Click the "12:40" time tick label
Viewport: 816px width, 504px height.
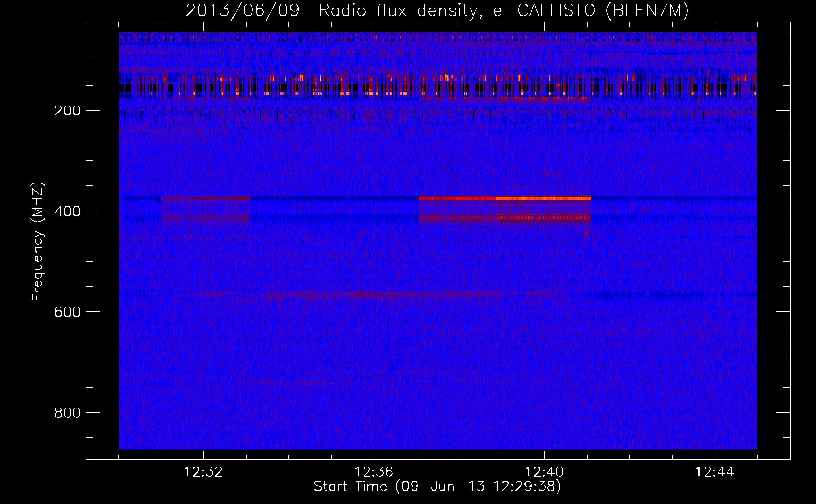point(544,472)
